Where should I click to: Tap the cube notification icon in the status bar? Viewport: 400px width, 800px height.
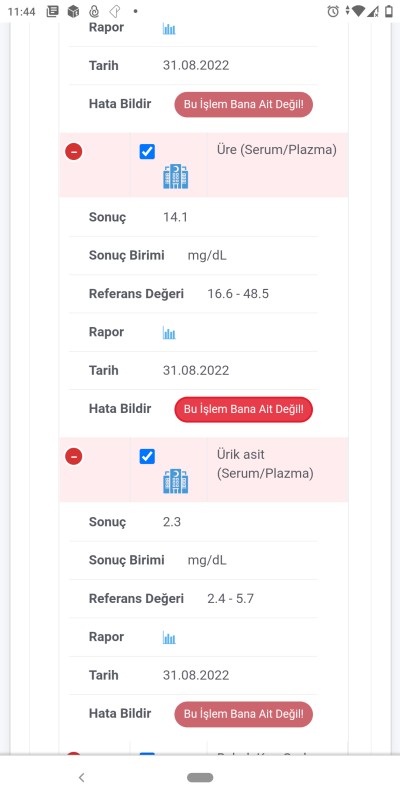coord(73,11)
